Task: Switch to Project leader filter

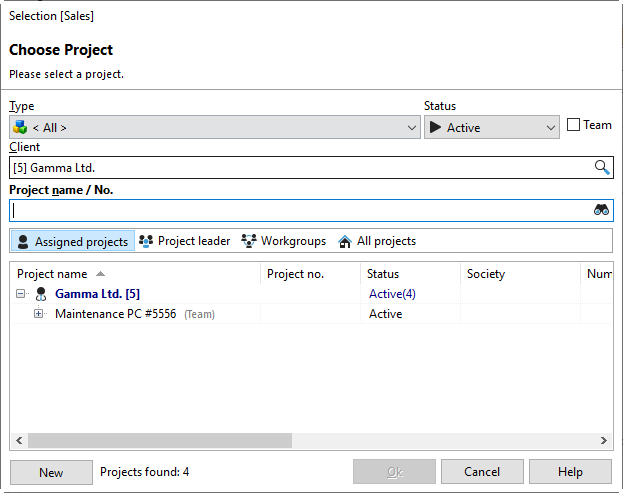Action: coord(185,241)
